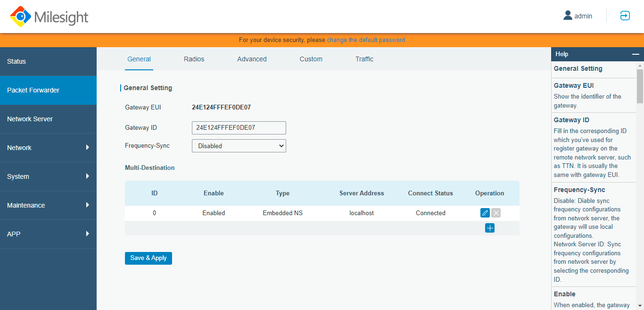644x310 pixels.
Task: Open the Custom tab
Action: [311, 59]
